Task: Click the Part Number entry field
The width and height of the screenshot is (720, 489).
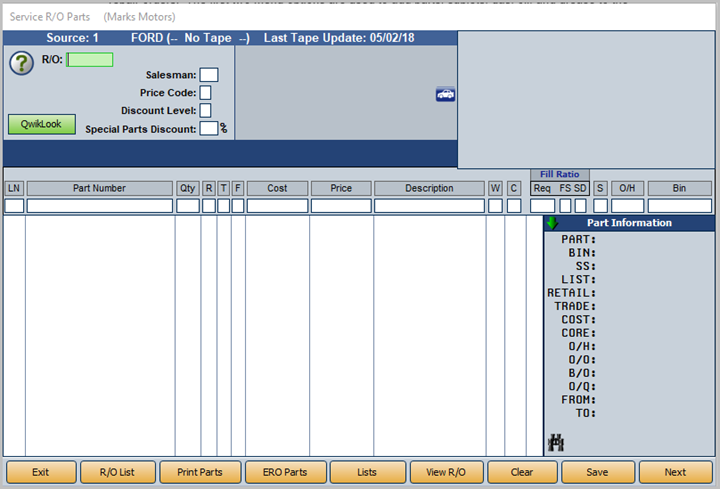Action: coord(99,206)
